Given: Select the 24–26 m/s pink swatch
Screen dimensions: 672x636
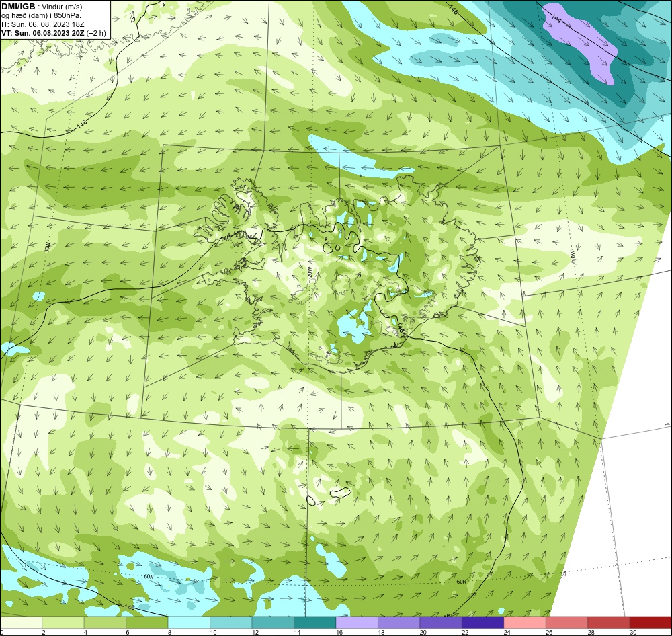Looking at the screenshot, I should (x=525, y=623).
